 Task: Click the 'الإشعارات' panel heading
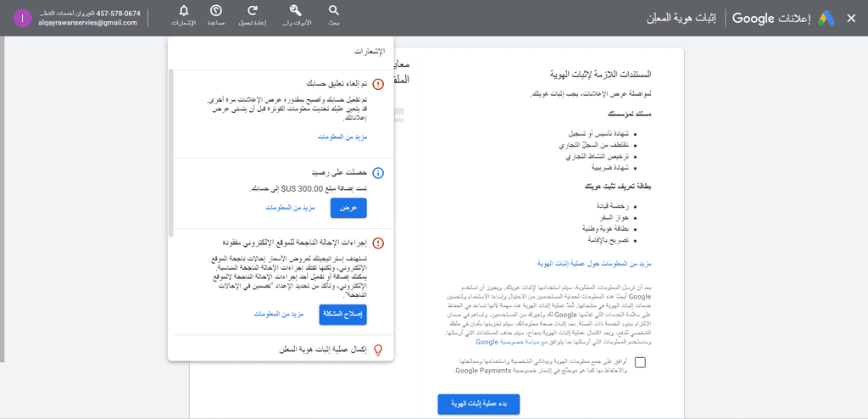tap(370, 51)
